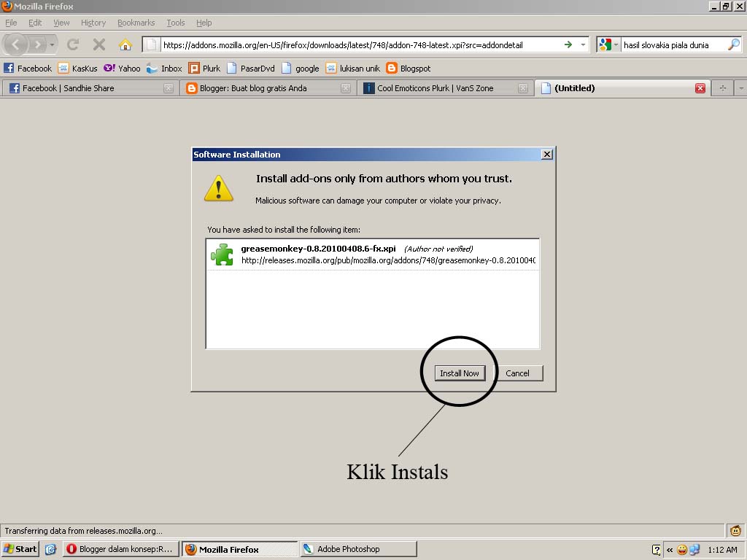747x560 pixels.
Task: Click the quick launch icon beside Start
Action: (x=50, y=549)
